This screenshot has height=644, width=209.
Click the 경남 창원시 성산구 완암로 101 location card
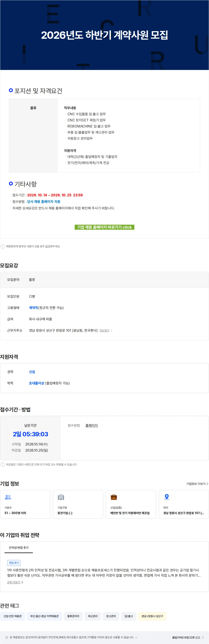click(x=184, y=504)
